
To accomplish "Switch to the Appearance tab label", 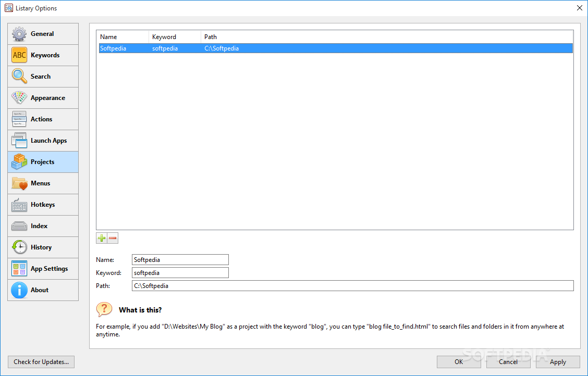I will coord(48,98).
